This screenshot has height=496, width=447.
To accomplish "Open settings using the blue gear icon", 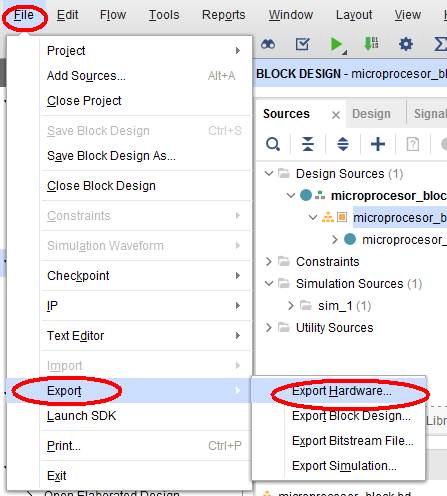I will [x=406, y=44].
